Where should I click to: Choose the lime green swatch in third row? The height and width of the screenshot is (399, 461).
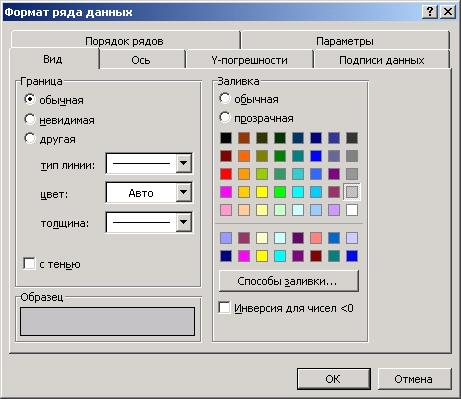point(262,174)
